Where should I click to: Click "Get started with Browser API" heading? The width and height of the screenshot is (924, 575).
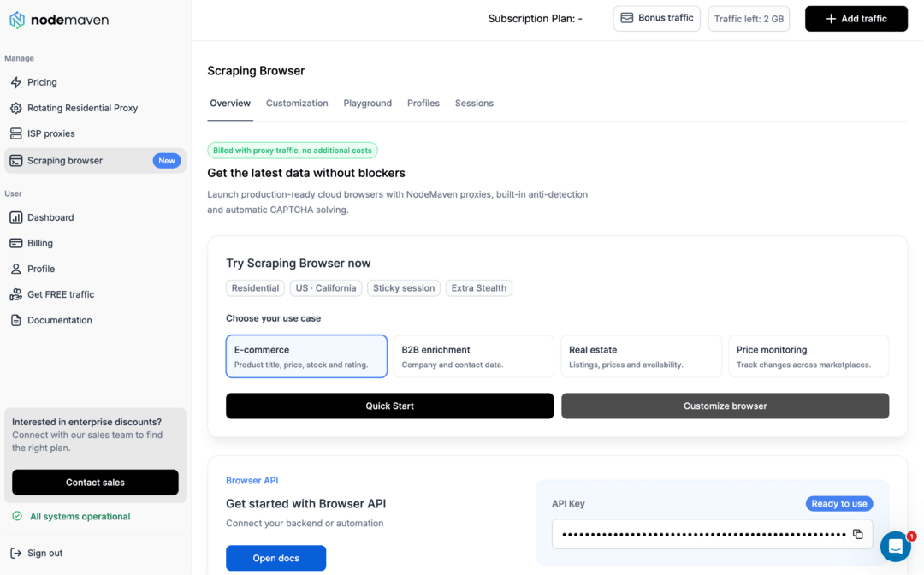tap(305, 504)
